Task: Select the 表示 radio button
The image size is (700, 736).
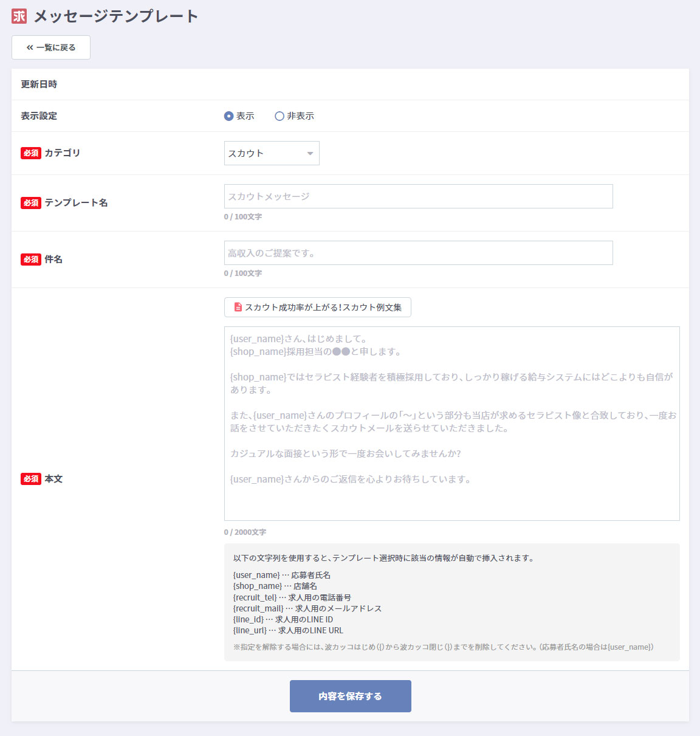Action: tap(229, 116)
